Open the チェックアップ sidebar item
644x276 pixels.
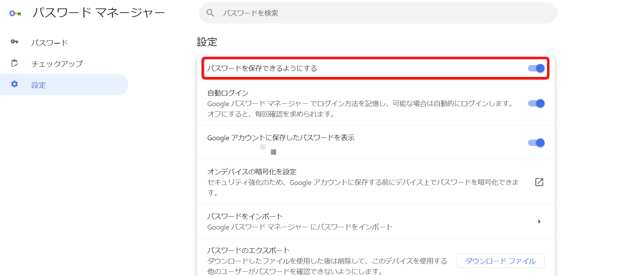point(64,64)
